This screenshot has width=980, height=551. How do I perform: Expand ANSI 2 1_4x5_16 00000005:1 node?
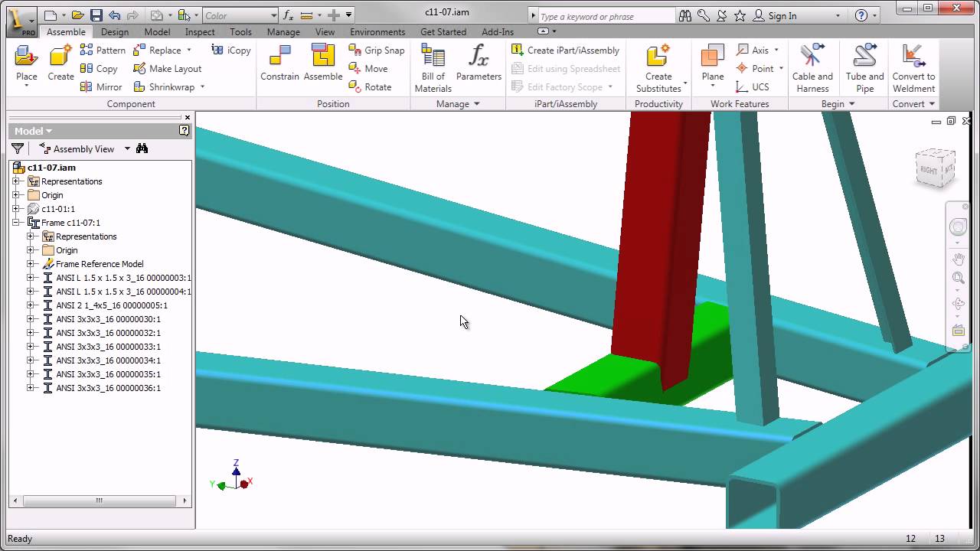[x=31, y=305]
